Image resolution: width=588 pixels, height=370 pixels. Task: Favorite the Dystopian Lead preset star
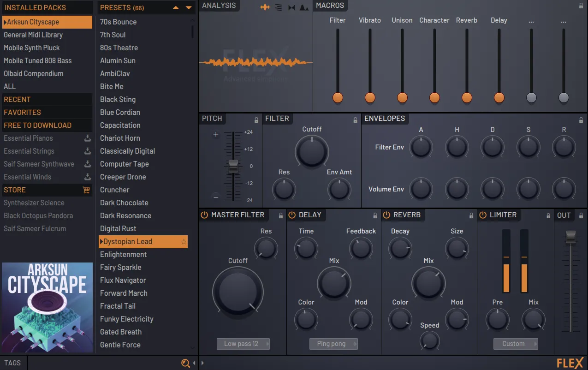point(184,242)
